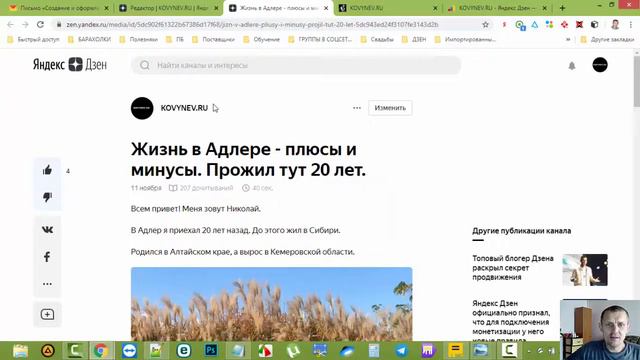
Task: Open the Обучение bookmark folder
Action: pos(262,40)
